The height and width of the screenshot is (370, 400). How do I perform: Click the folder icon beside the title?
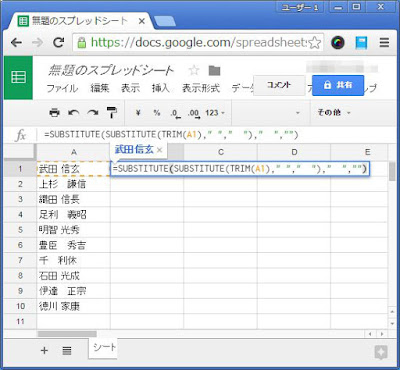pyautogui.click(x=214, y=71)
